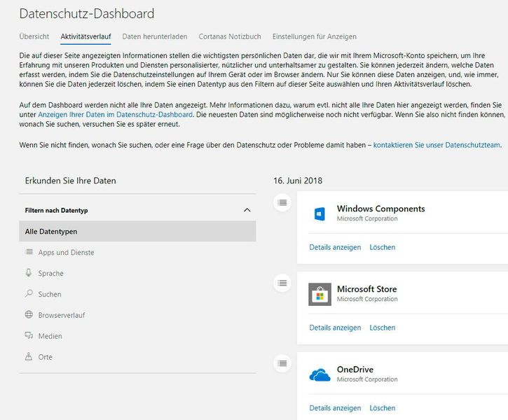Screen dimensions: 508x420
Task: Click the 16. Juni 2018 date heading
Action: click(x=298, y=181)
